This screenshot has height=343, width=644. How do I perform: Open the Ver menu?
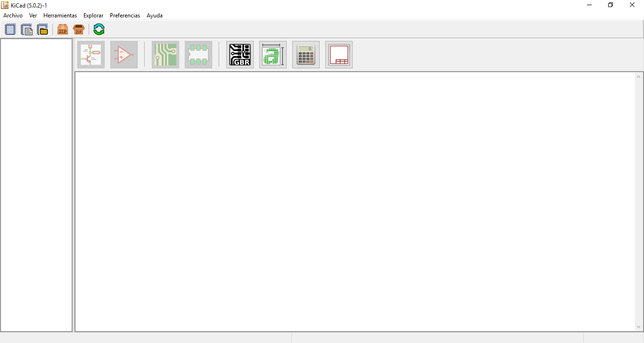click(33, 16)
